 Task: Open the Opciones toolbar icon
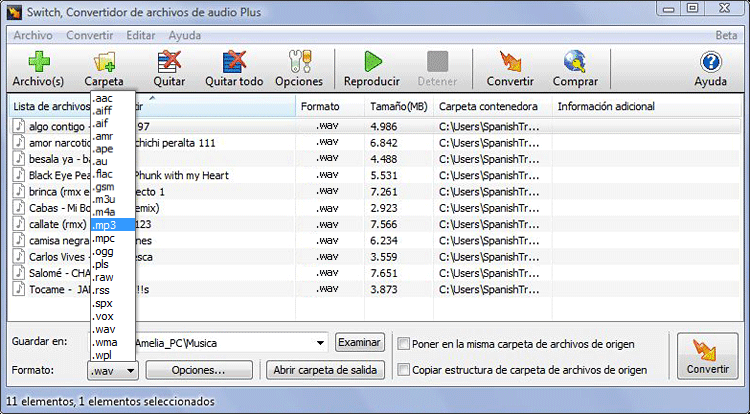[299, 69]
